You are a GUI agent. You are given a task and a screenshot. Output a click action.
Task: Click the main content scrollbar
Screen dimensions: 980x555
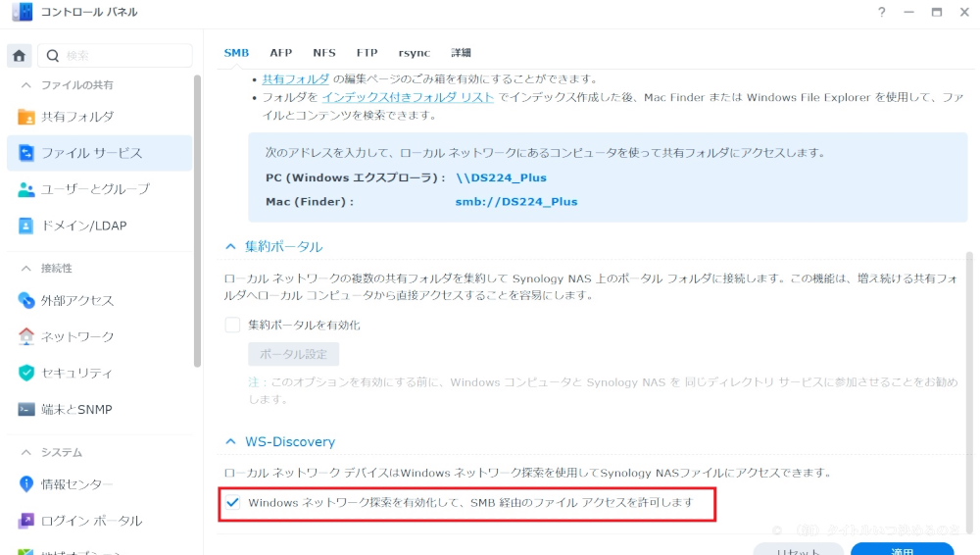pos(969,391)
